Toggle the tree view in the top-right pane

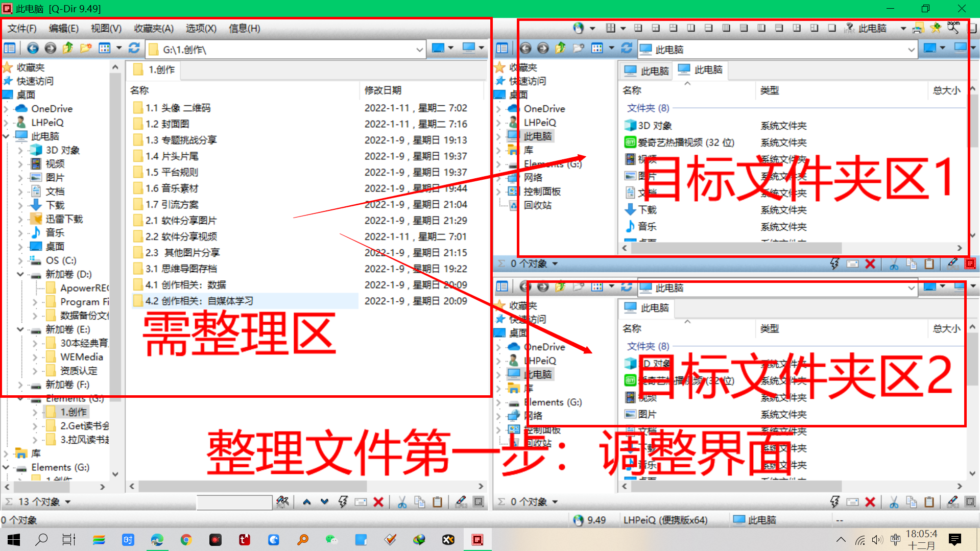click(502, 49)
